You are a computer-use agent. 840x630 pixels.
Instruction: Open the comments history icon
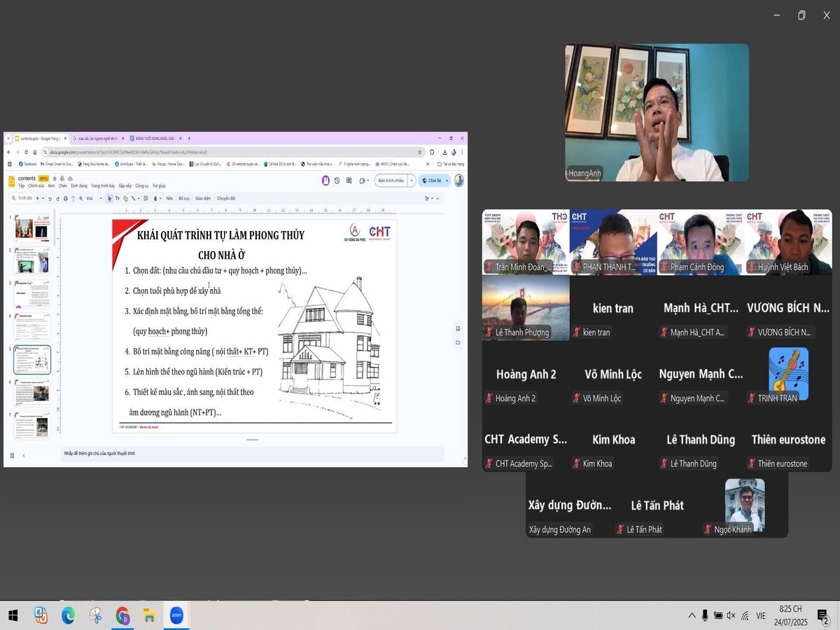pyautogui.click(x=349, y=180)
